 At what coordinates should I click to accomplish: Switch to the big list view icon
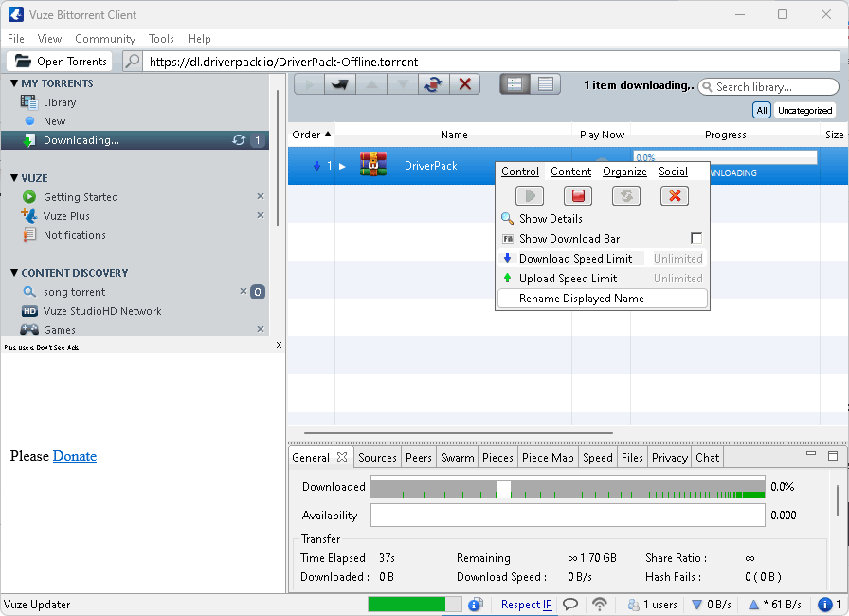point(515,84)
